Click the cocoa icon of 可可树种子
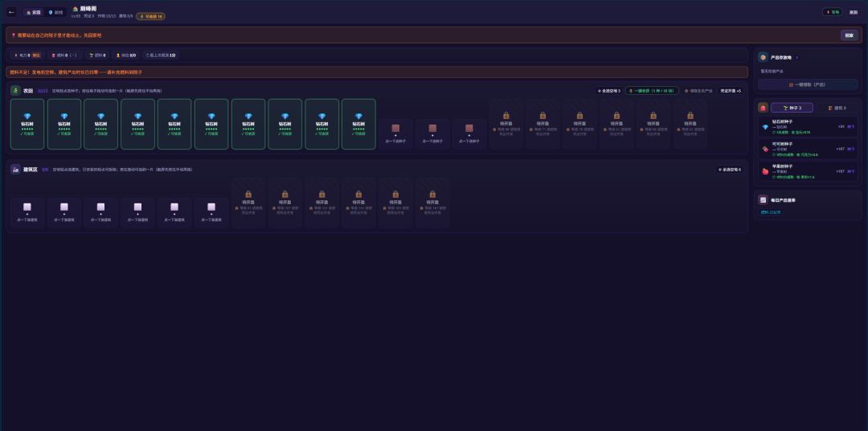This screenshot has height=431, width=868. tap(765, 149)
